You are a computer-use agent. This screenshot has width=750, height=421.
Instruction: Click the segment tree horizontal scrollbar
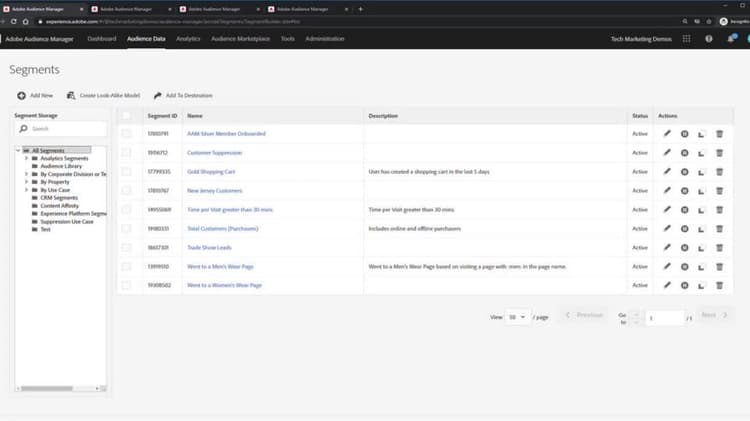[47, 388]
